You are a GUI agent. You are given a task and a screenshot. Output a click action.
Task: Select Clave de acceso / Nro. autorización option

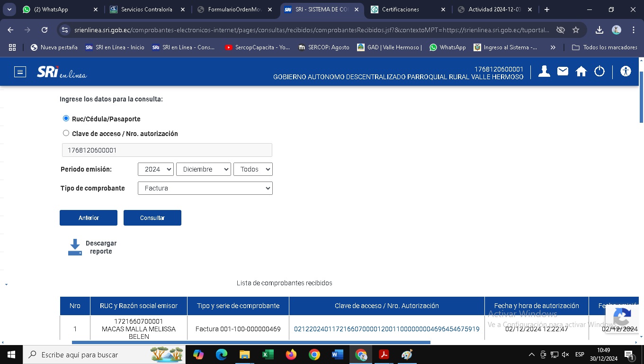66,133
